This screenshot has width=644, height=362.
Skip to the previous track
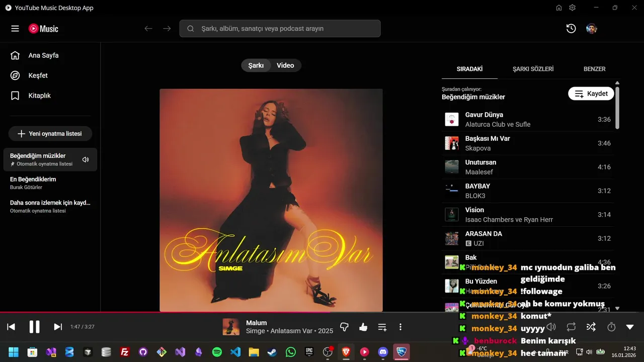[x=11, y=327]
